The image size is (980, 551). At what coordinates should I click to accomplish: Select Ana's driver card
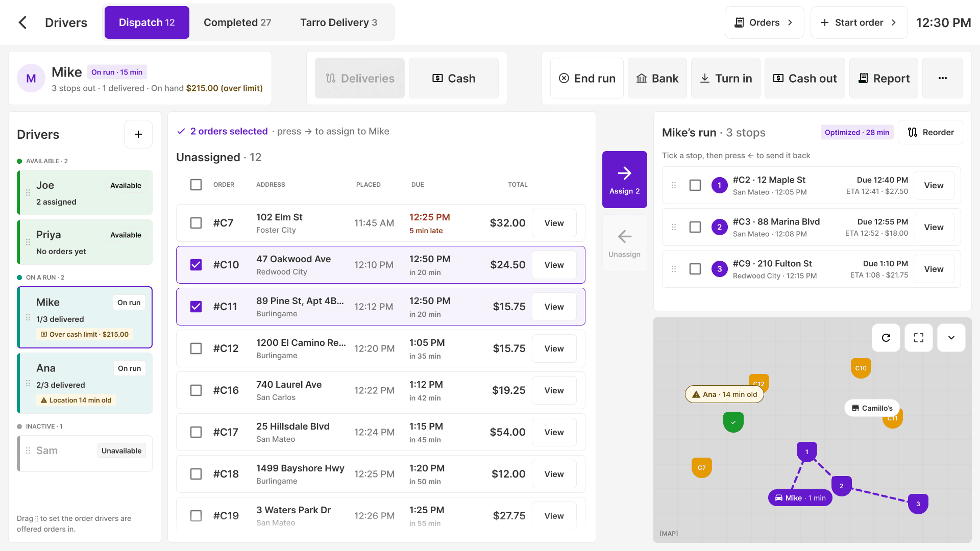point(85,383)
